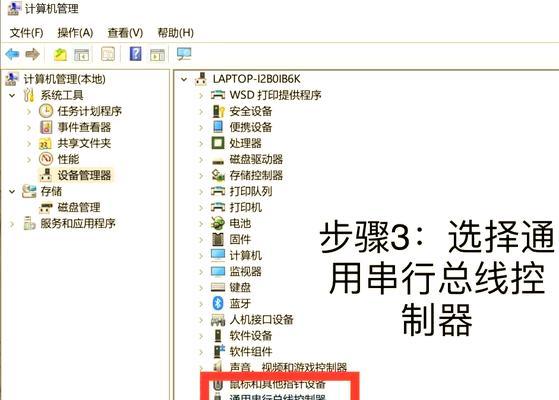Expand the 任务计划程序 node
The image size is (559, 400).
pyautogui.click(x=29, y=111)
